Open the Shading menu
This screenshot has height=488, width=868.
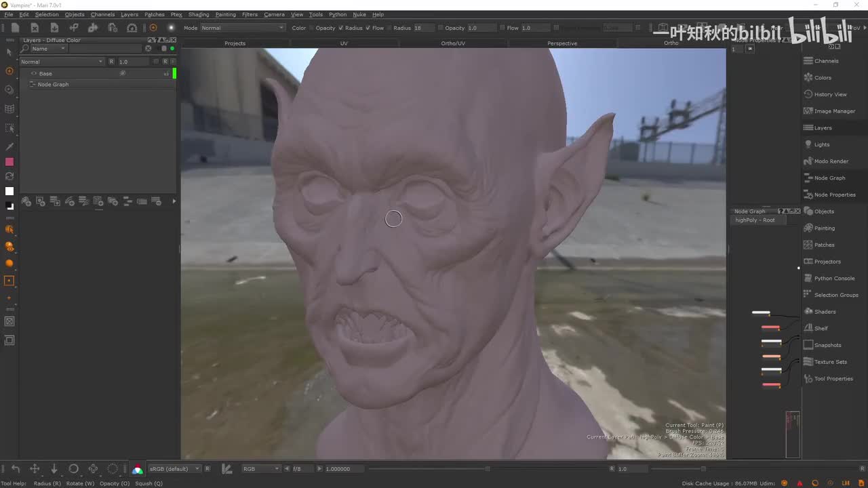(x=199, y=14)
